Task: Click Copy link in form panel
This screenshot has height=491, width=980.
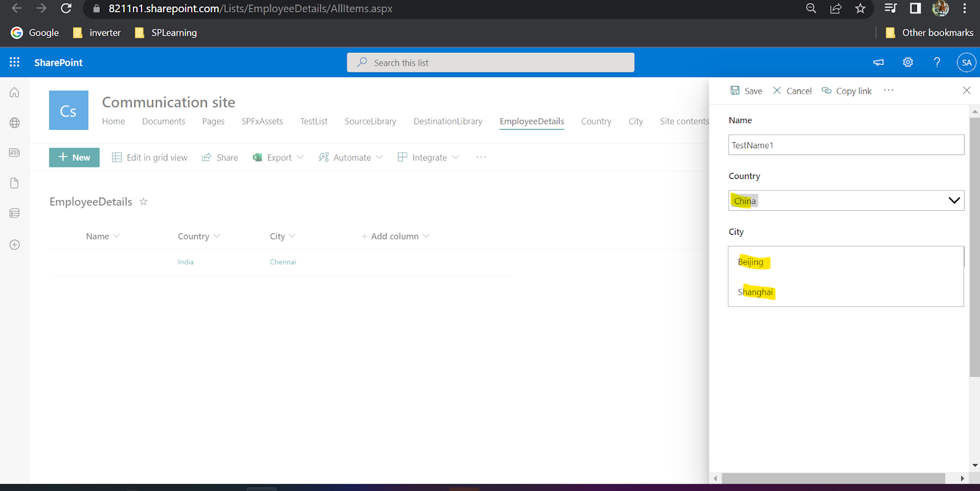Action: pos(846,91)
